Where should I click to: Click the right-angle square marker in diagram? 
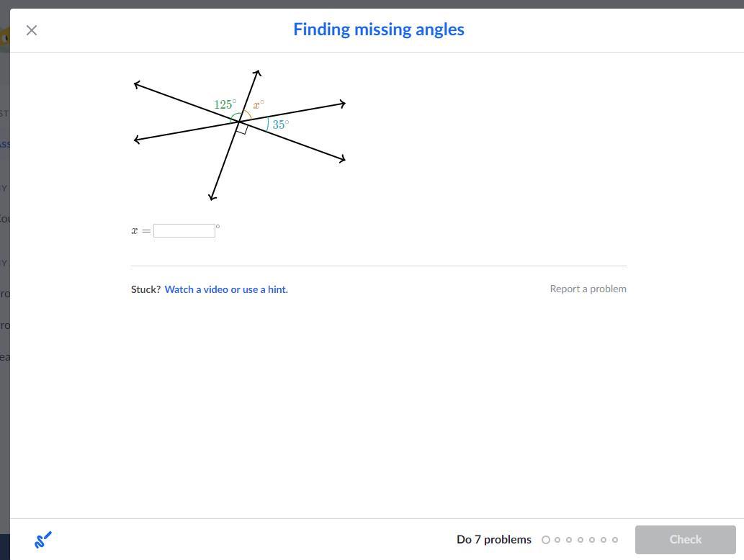(x=242, y=129)
